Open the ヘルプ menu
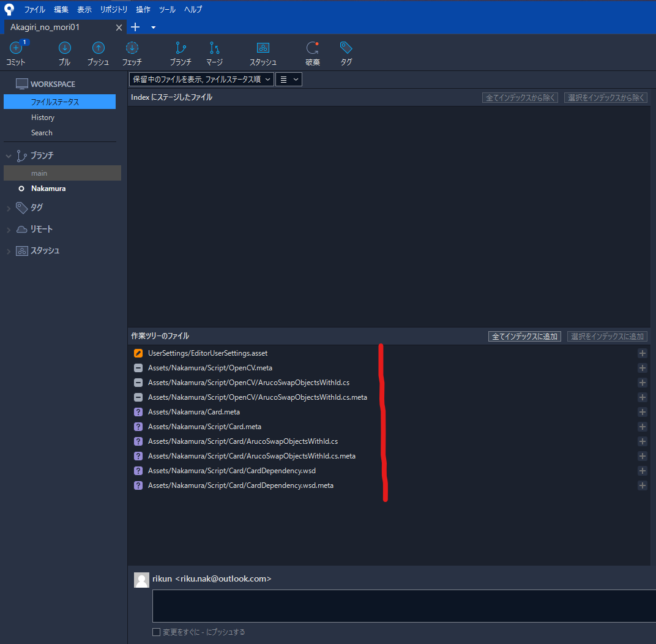The height and width of the screenshot is (644, 656). (x=193, y=9)
